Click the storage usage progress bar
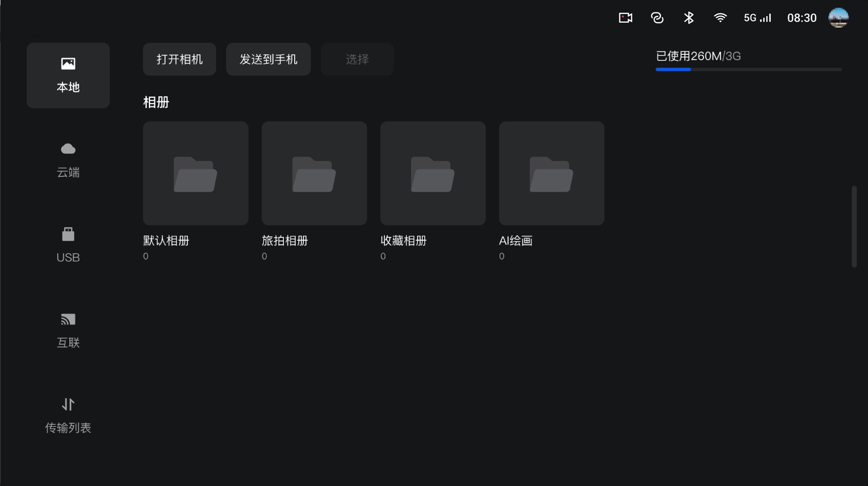This screenshot has width=868, height=486. 748,69
